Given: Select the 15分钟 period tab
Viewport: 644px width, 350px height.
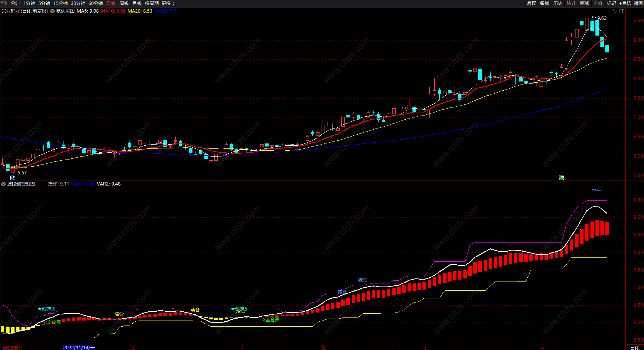Looking at the screenshot, I should 60,3.
